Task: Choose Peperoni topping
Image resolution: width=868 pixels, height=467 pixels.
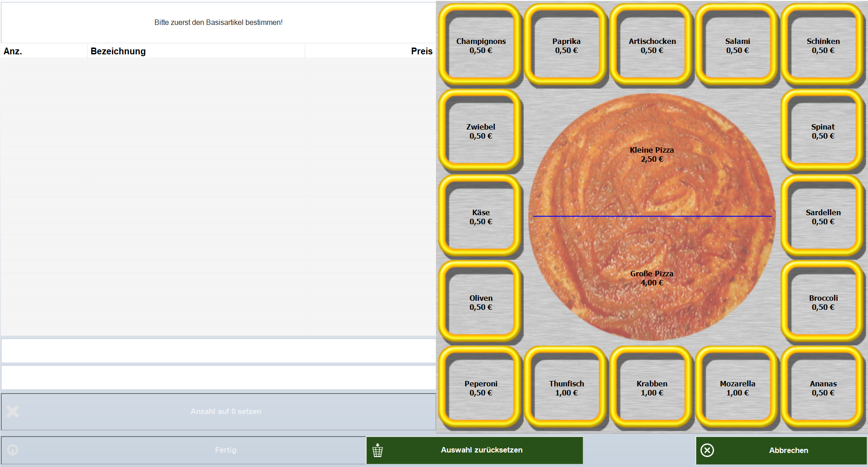Action: [x=480, y=388]
